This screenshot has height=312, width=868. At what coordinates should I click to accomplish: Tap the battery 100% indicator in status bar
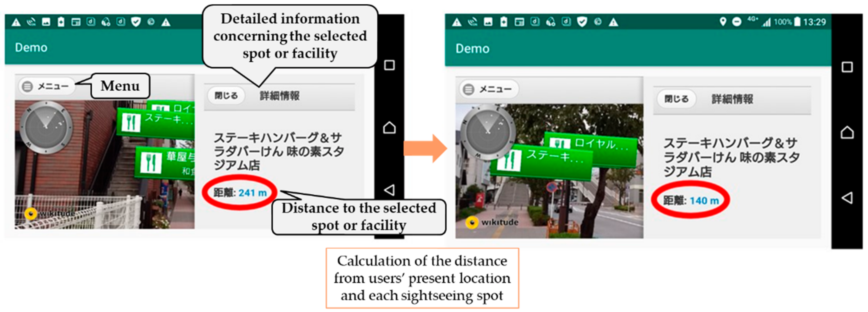[787, 22]
